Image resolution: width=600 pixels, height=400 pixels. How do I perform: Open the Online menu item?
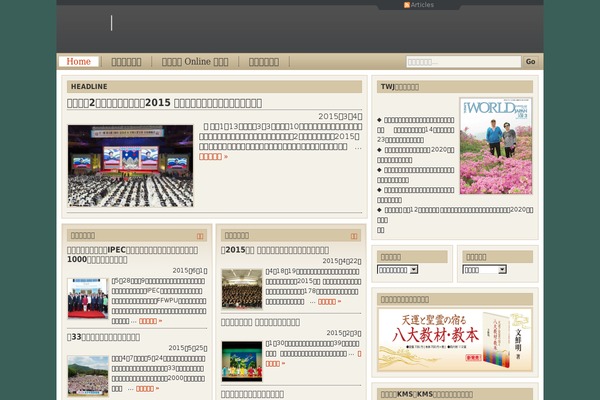(195, 62)
